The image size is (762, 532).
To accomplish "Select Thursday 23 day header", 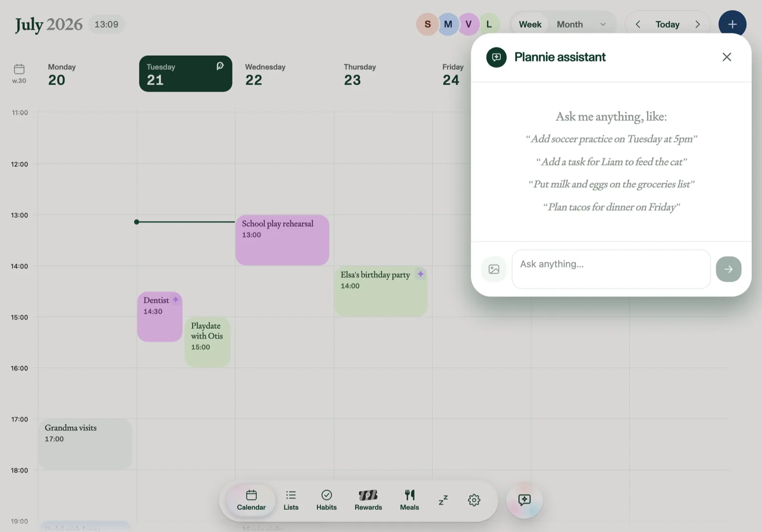I will click(360, 74).
